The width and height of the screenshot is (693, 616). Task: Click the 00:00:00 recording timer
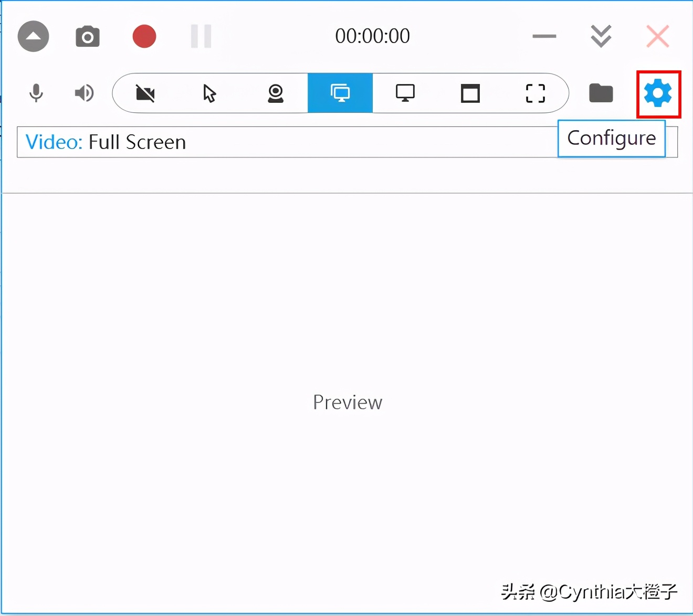click(373, 36)
